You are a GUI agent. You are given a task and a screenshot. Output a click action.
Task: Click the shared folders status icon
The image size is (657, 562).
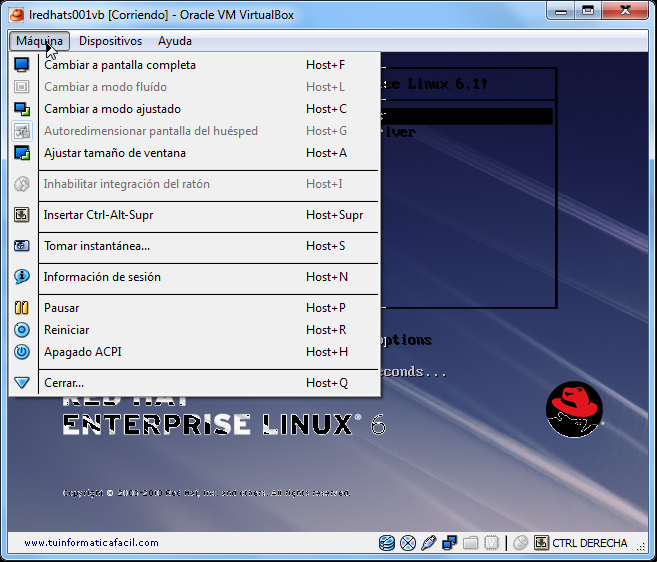click(x=471, y=543)
